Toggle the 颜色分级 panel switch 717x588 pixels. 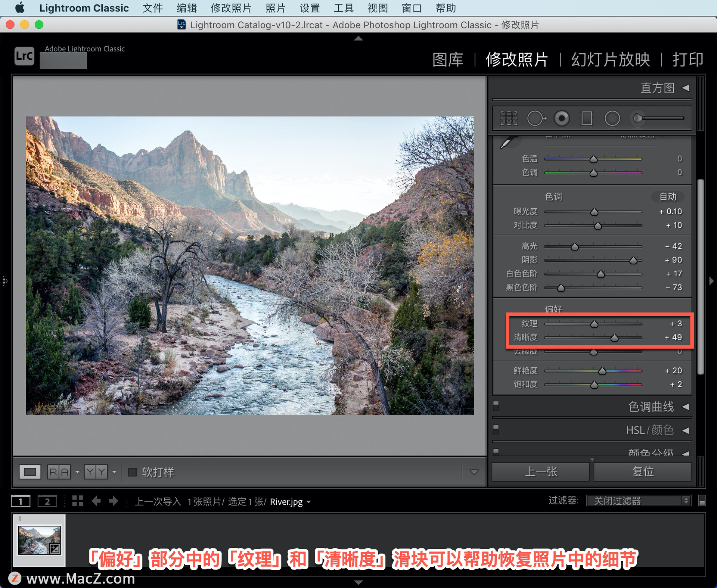pyautogui.click(x=496, y=451)
